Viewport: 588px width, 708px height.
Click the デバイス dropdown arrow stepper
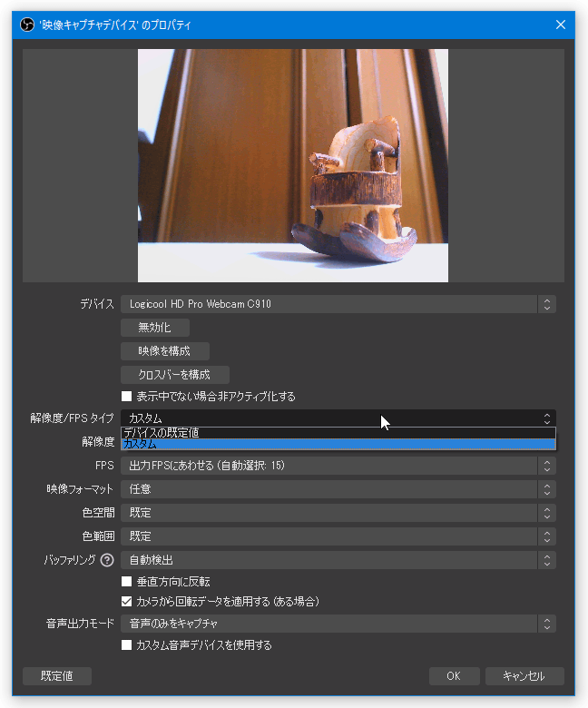click(547, 304)
